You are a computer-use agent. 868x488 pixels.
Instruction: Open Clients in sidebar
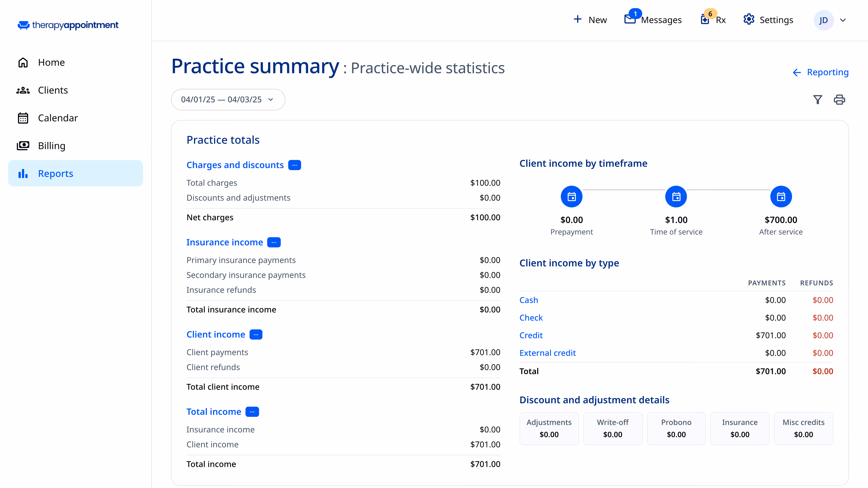click(x=75, y=90)
